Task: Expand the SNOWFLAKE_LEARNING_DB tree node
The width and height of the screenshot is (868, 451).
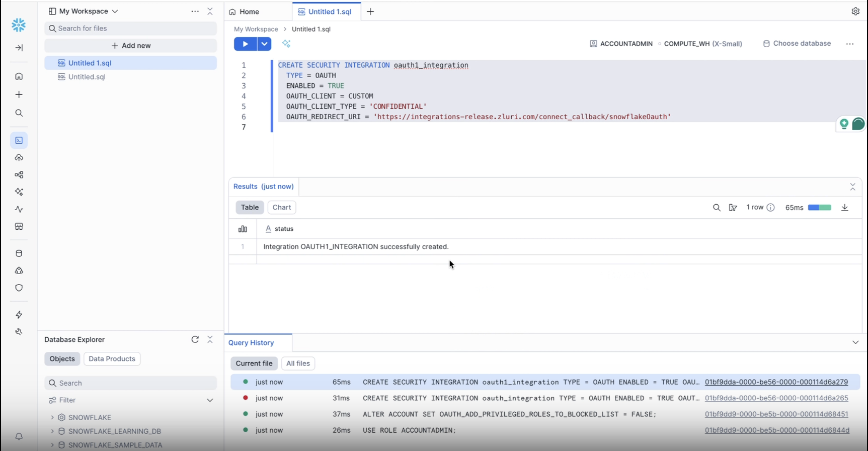Action: (x=52, y=431)
